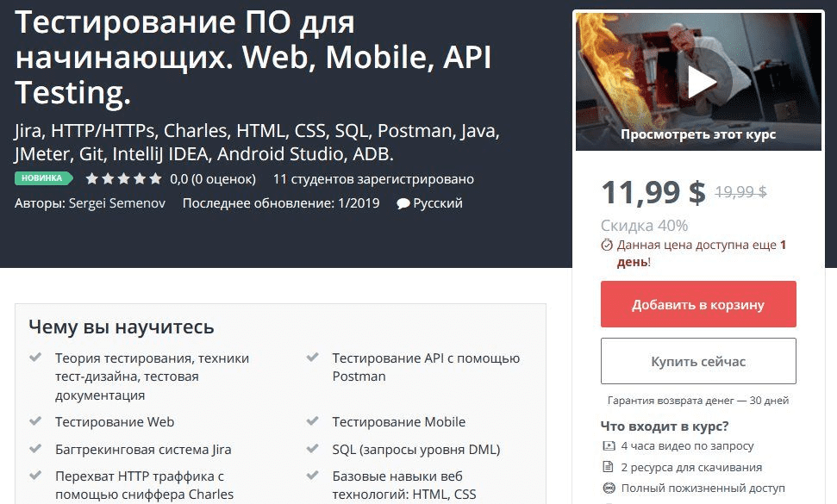The height and width of the screenshot is (504, 837).
Task: Click the speech bubble language icon
Action: coord(403,204)
